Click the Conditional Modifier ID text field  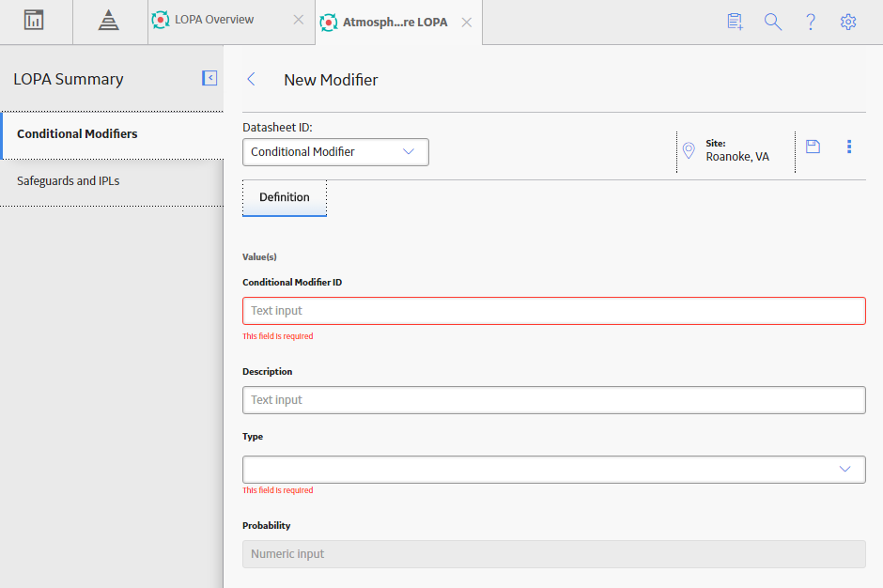(554, 311)
